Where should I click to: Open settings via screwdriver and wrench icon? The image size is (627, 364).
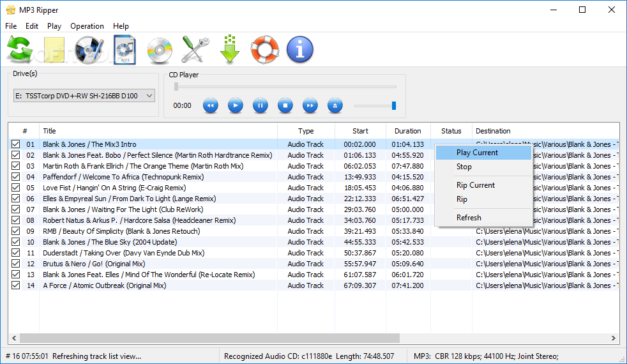(195, 50)
